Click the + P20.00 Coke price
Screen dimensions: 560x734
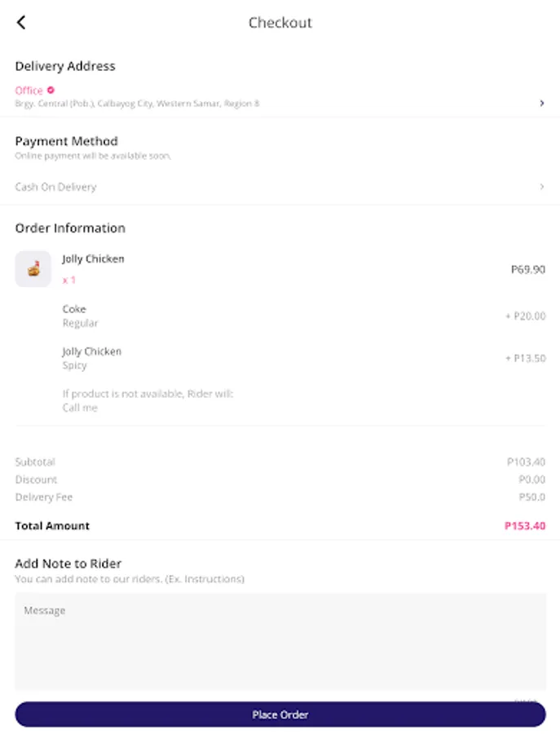click(525, 316)
